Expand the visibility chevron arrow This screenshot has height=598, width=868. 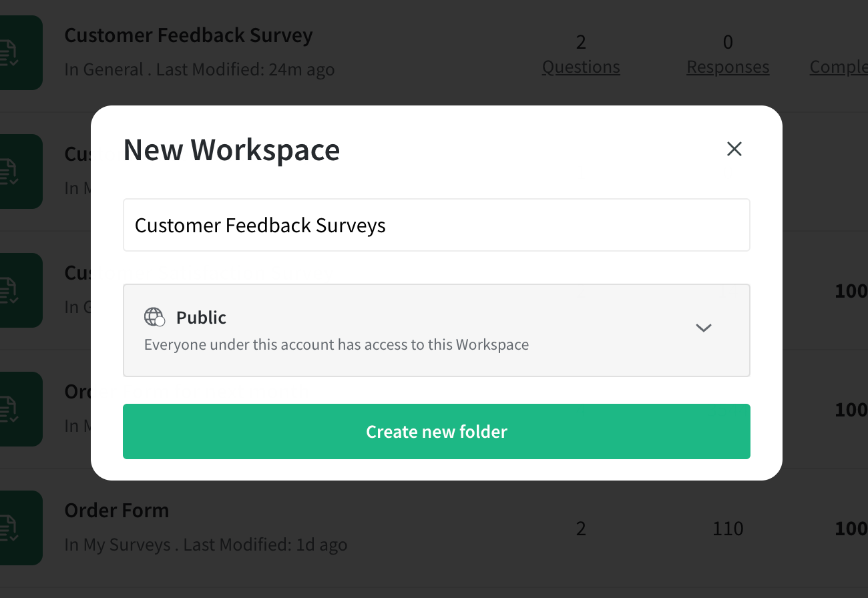pos(704,328)
